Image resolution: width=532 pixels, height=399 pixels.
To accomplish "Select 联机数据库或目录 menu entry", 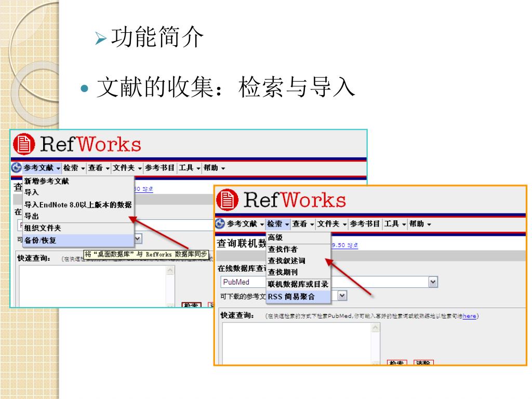I will [298, 284].
